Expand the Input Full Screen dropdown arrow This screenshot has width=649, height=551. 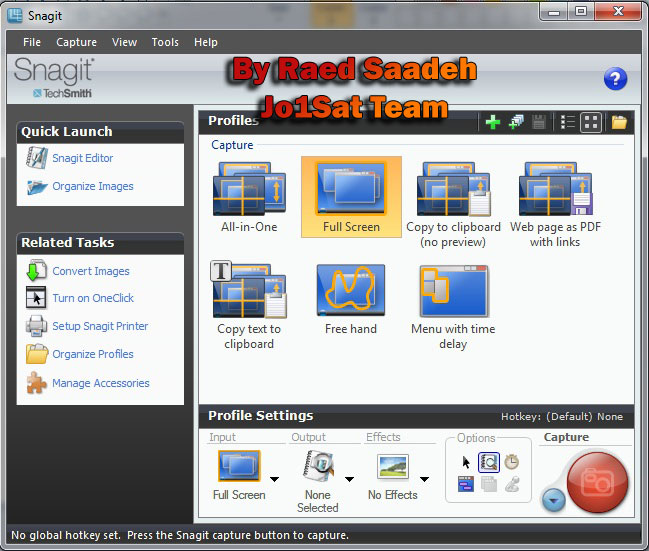click(274, 479)
